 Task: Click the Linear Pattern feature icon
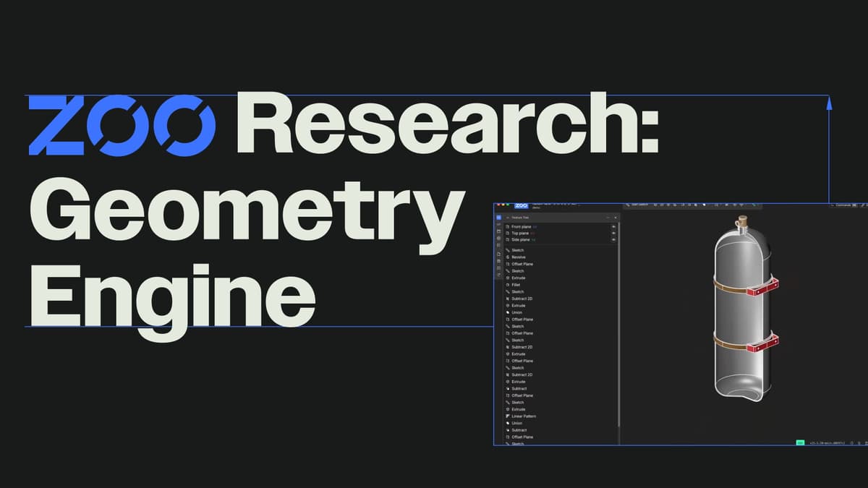click(x=508, y=416)
